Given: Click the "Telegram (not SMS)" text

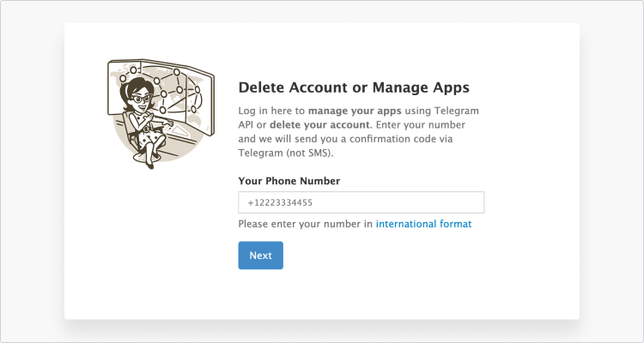Looking at the screenshot, I should 285,152.
